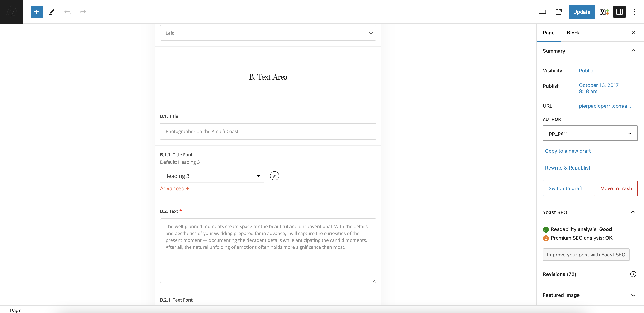Grab the textarea resize handle corner
Viewport: 644px width, 313px height.
pos(374,281)
